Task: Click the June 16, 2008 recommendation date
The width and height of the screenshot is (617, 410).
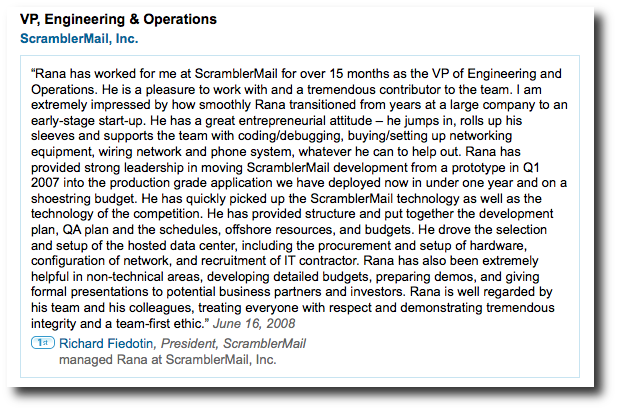Action: pyautogui.click(x=253, y=324)
